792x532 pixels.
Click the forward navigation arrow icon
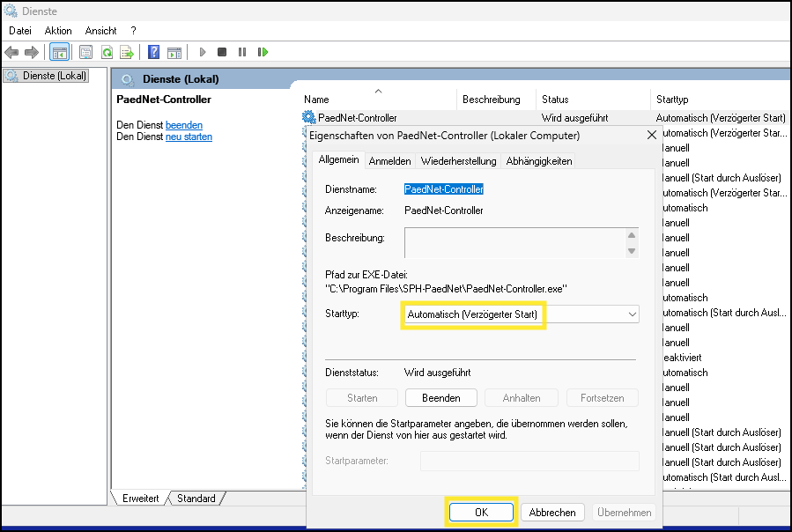(32, 52)
